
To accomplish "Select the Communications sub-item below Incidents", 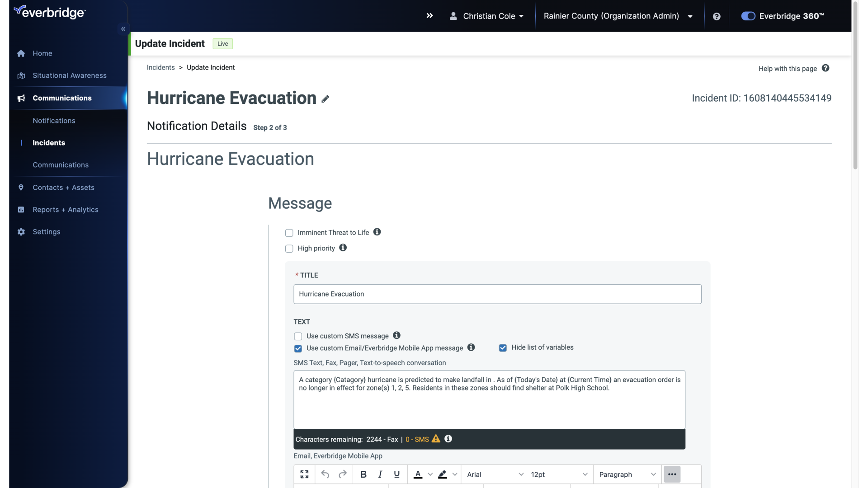I will [61, 165].
